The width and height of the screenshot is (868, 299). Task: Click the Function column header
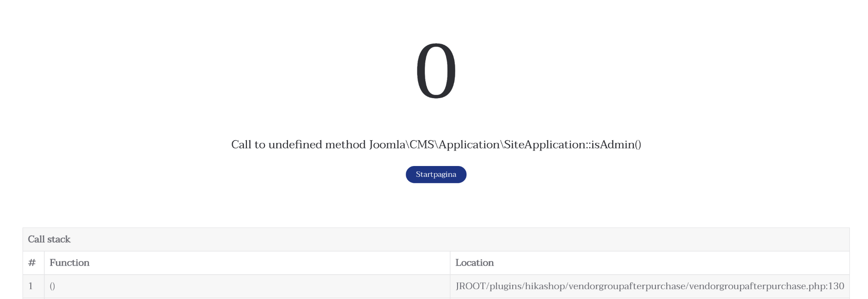coord(70,263)
